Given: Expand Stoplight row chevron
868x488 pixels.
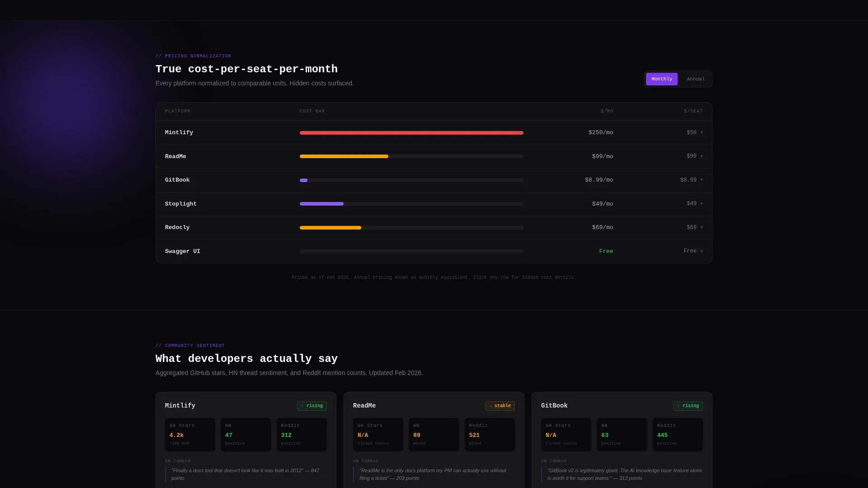Looking at the screenshot, I should coord(702,204).
